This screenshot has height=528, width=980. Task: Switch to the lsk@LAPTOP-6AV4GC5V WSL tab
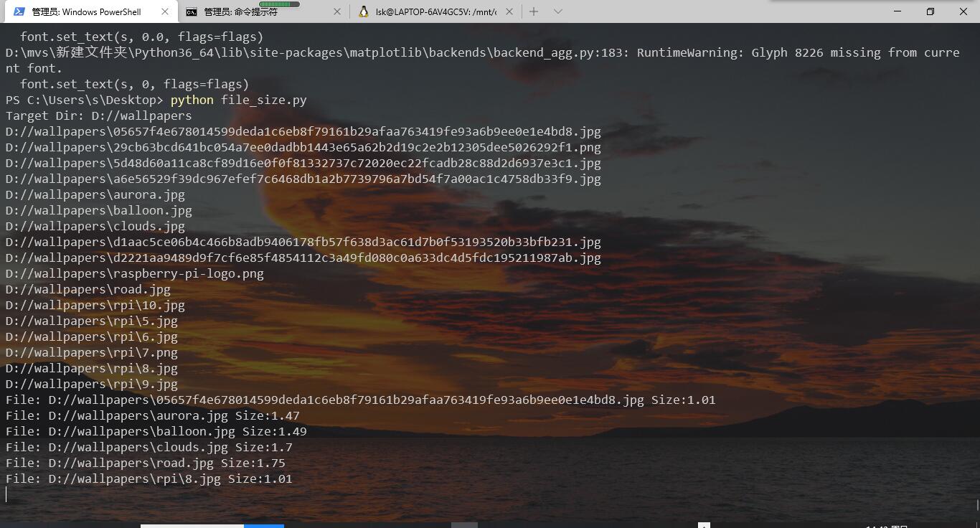click(x=436, y=11)
